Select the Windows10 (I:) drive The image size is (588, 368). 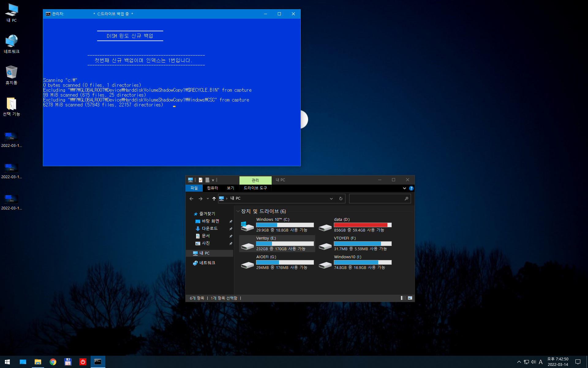tap(355, 262)
